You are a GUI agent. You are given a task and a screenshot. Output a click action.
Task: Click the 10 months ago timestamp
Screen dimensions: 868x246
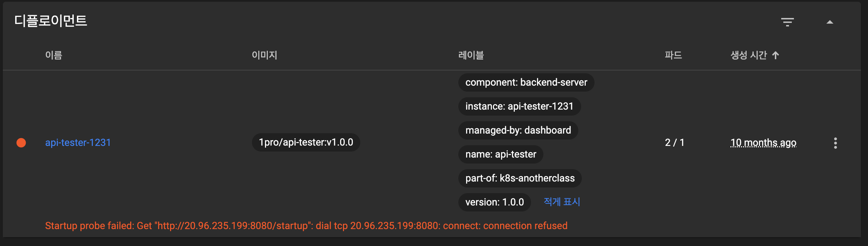point(763,143)
